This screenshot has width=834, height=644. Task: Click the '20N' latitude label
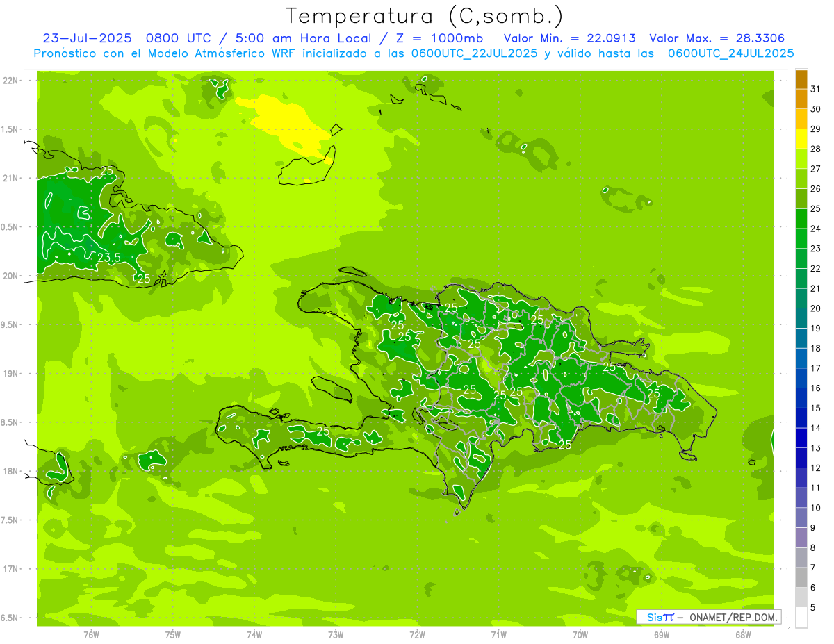click(x=10, y=276)
